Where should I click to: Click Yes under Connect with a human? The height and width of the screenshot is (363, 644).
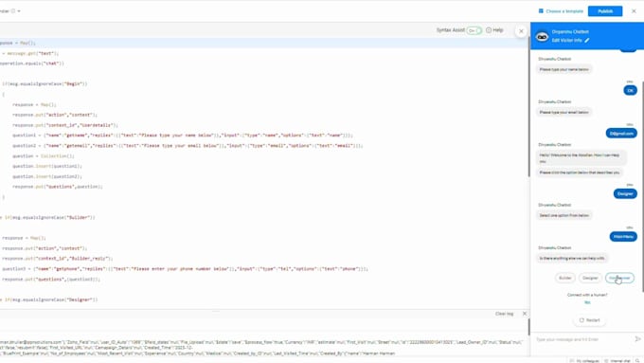[x=587, y=302]
